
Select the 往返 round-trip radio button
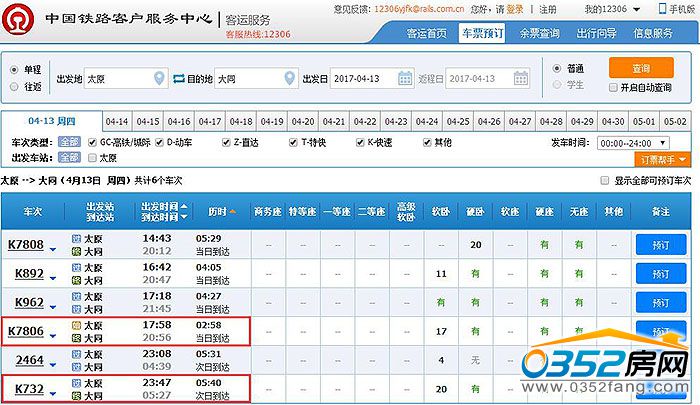pyautogui.click(x=13, y=87)
